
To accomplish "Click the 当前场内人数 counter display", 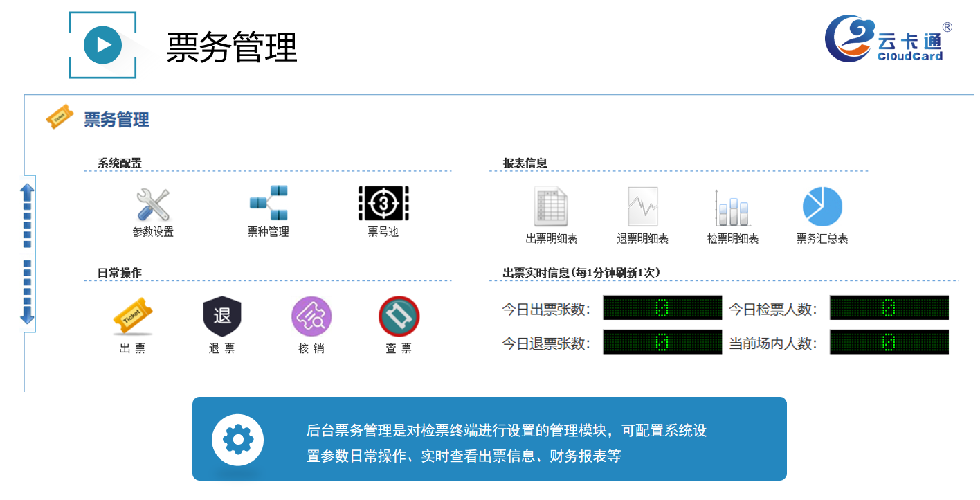I will tap(889, 342).
